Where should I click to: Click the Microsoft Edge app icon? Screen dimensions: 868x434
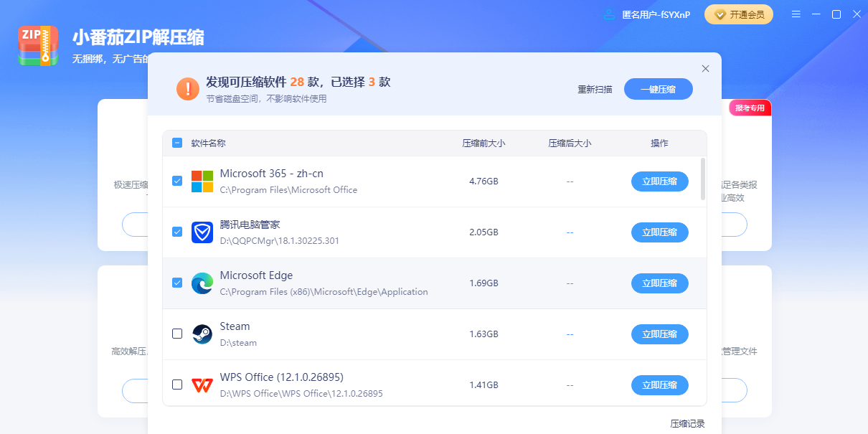click(202, 283)
